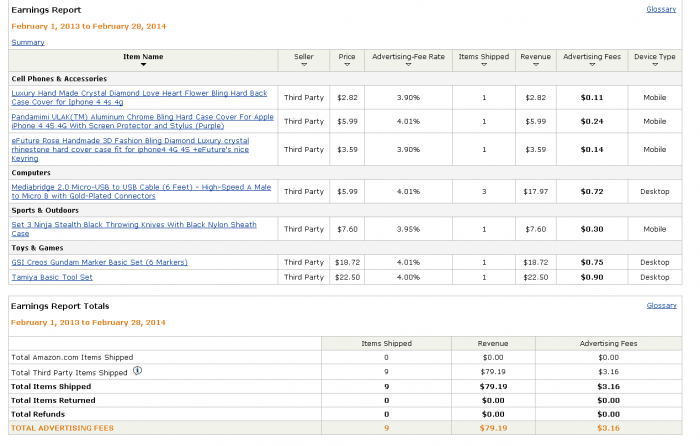This screenshot has width=700, height=446.
Task: Open Tamiya Basic Tool Set link
Action: point(52,277)
